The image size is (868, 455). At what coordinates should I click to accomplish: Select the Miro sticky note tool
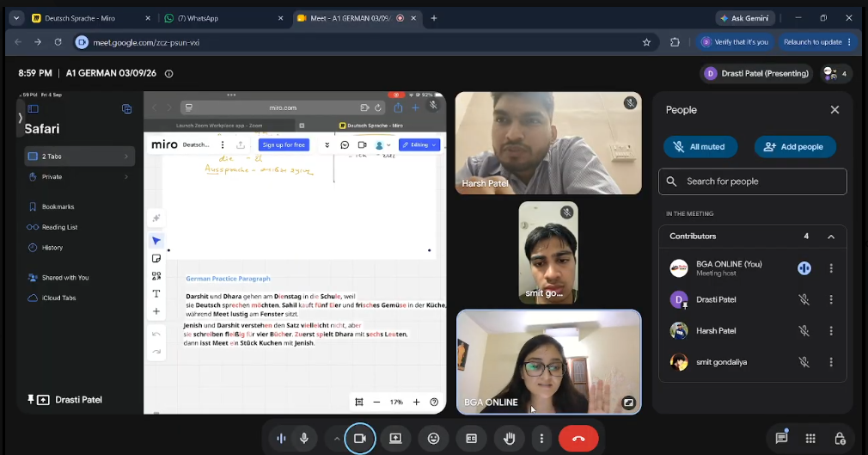156,258
